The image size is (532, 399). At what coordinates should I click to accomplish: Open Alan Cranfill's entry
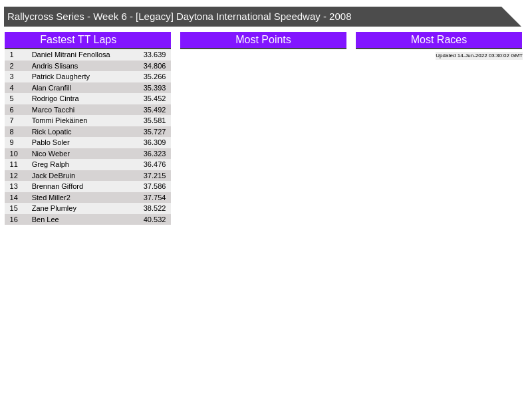(x=51, y=88)
